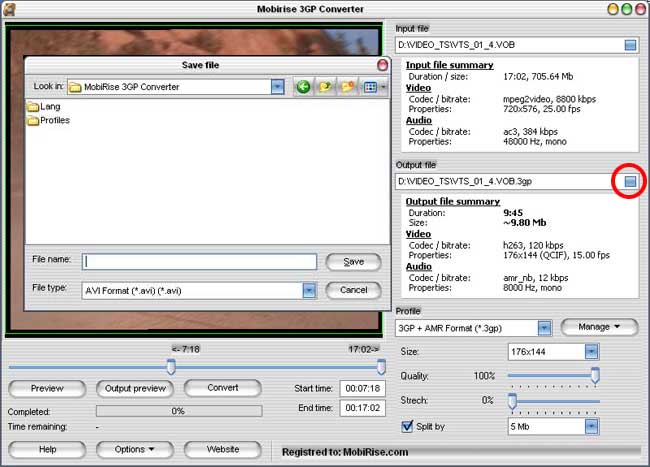The width and height of the screenshot is (650, 467).
Task: Click the Input file summary heading
Action: tap(449, 65)
